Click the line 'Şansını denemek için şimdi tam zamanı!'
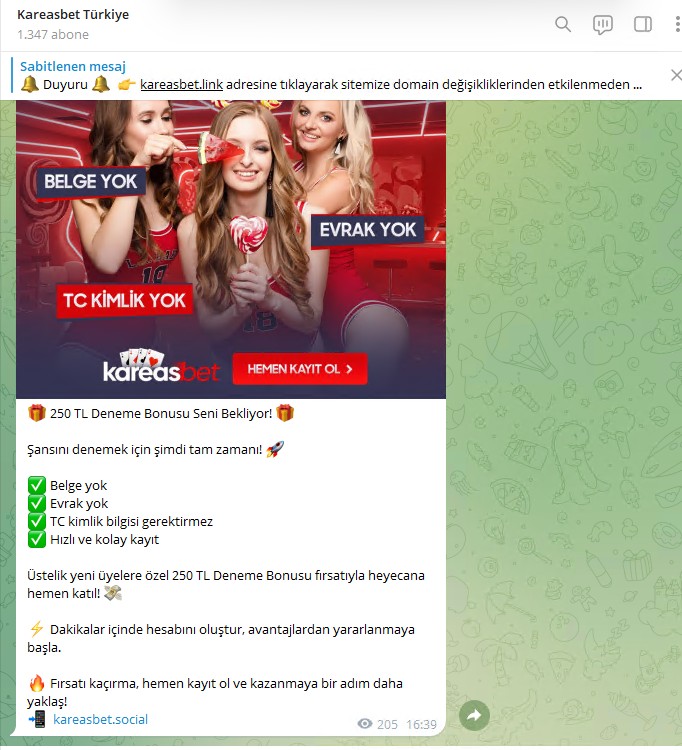 point(144,450)
